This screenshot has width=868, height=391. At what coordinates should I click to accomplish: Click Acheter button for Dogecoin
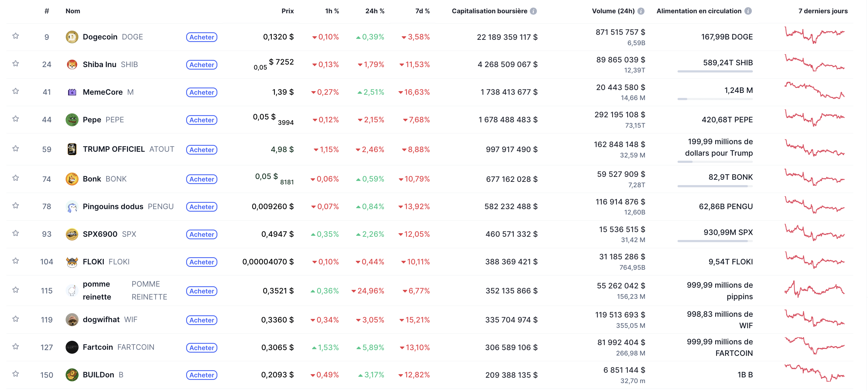202,37
